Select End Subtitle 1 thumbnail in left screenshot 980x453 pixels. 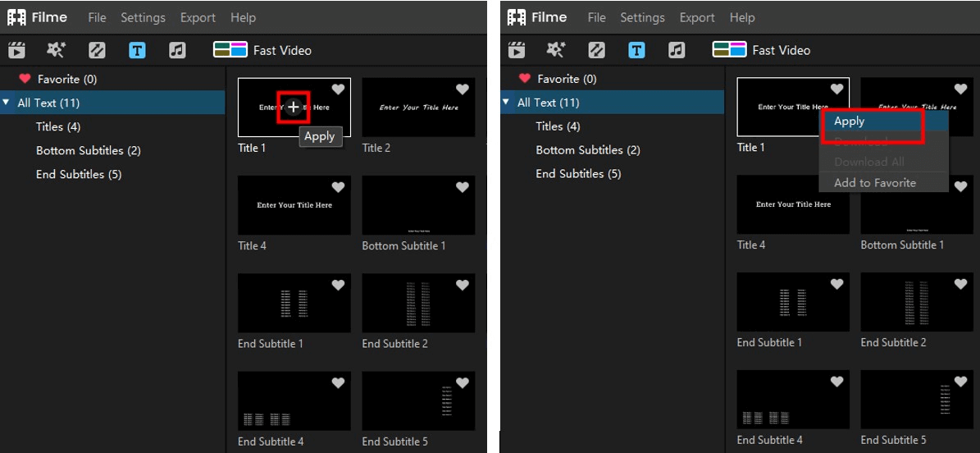294,303
